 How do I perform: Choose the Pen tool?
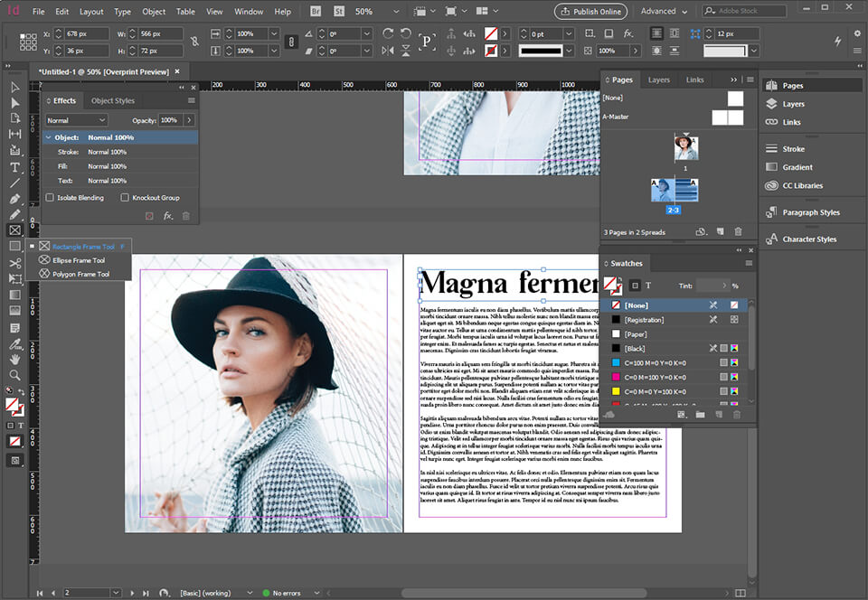click(14, 198)
